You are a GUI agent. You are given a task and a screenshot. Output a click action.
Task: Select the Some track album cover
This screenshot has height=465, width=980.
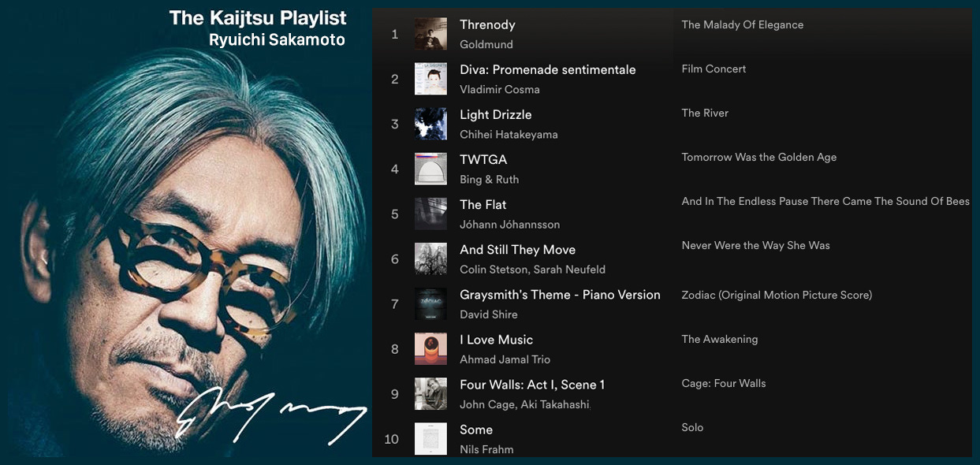coord(430,438)
